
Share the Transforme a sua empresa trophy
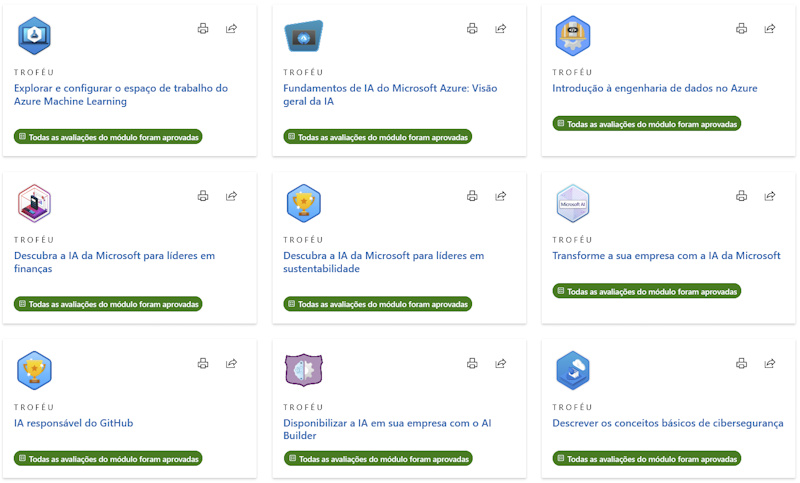[x=769, y=196]
